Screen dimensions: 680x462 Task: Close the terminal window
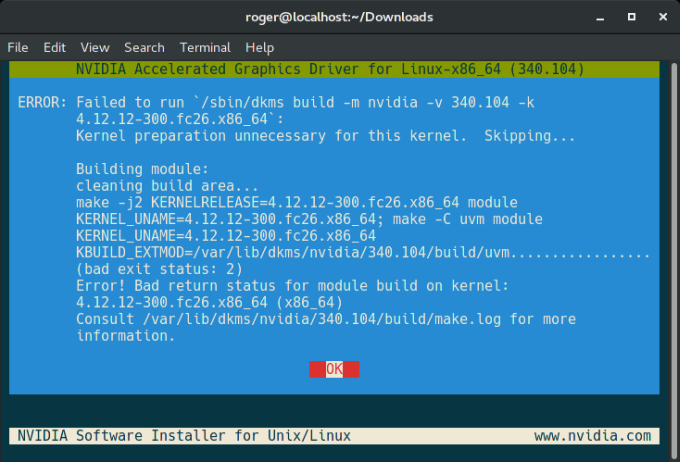pos(663,17)
